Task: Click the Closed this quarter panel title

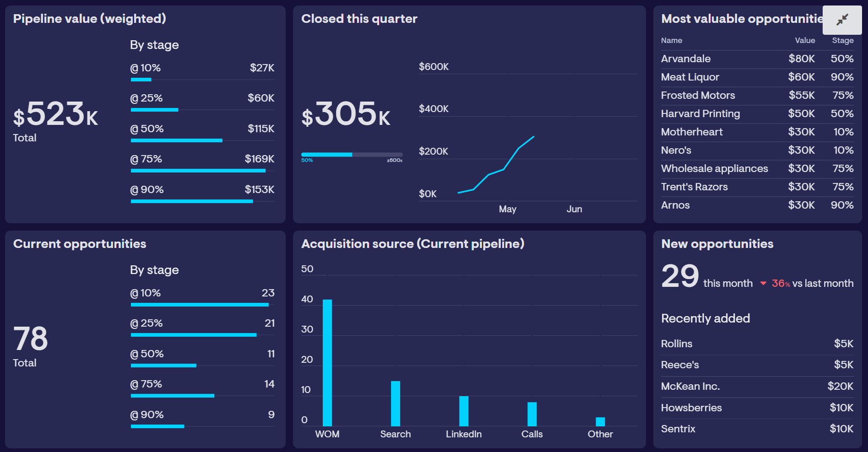Action: [360, 19]
